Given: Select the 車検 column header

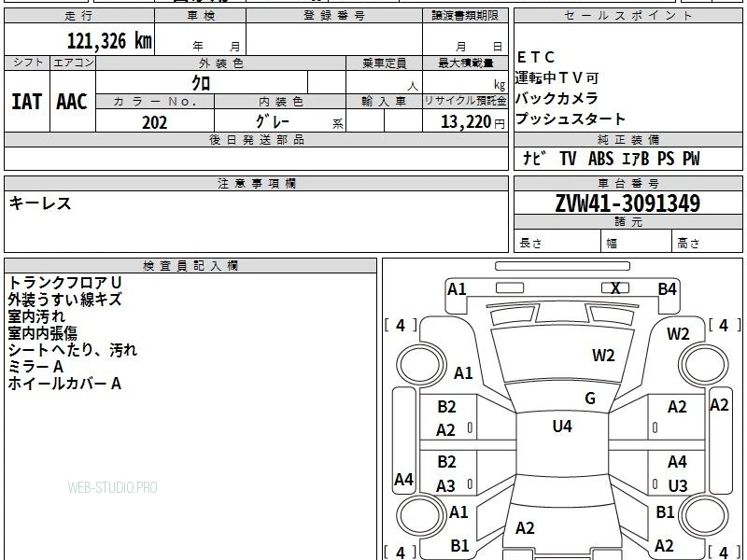Looking at the screenshot, I should pos(201,16).
